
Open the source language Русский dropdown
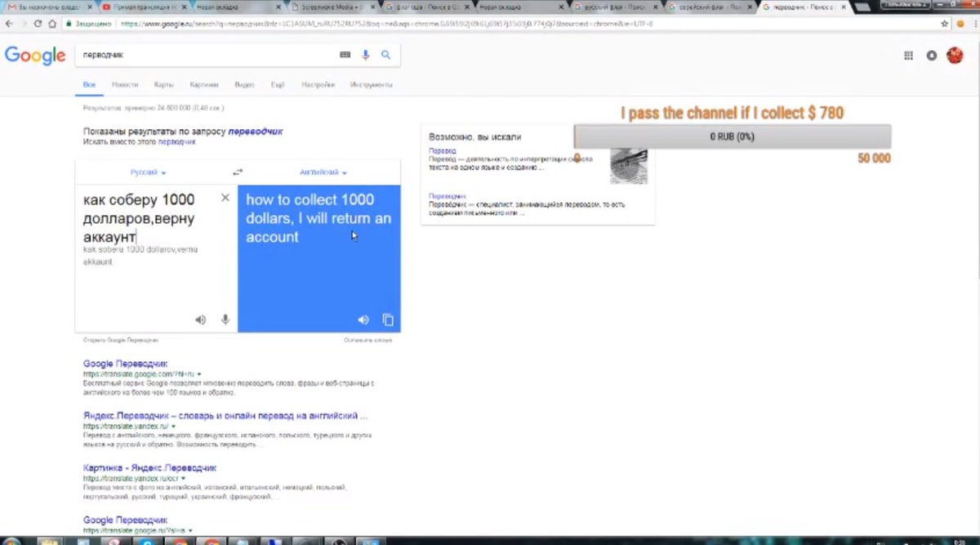point(149,172)
